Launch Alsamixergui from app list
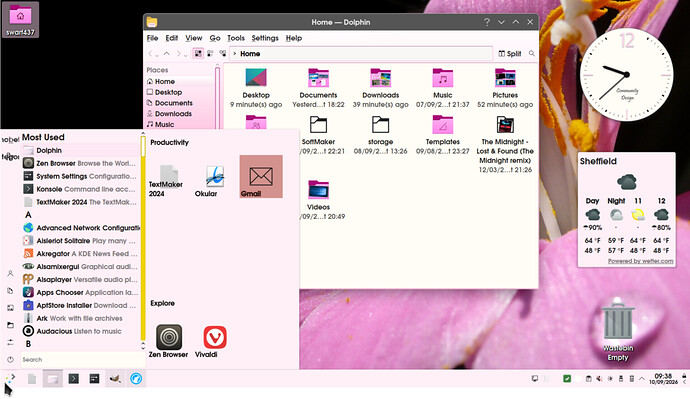This screenshot has width=690, height=399. tap(81, 267)
